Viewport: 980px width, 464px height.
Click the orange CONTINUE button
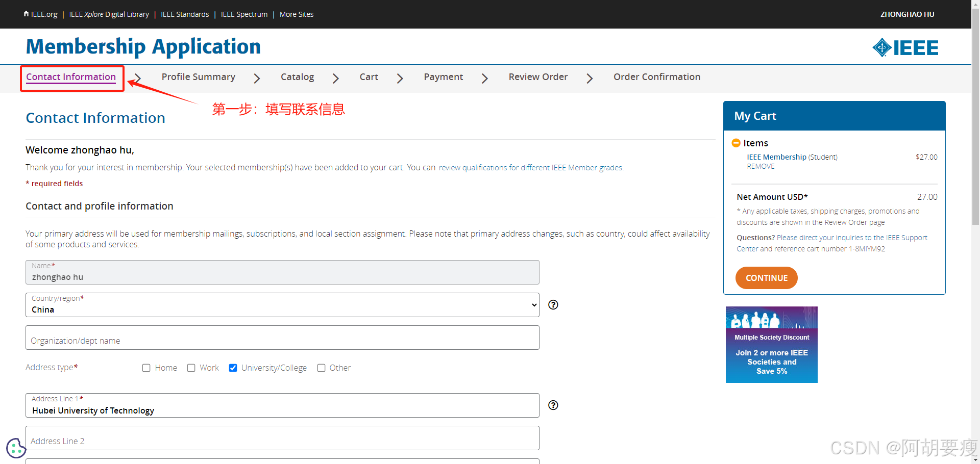[767, 278]
